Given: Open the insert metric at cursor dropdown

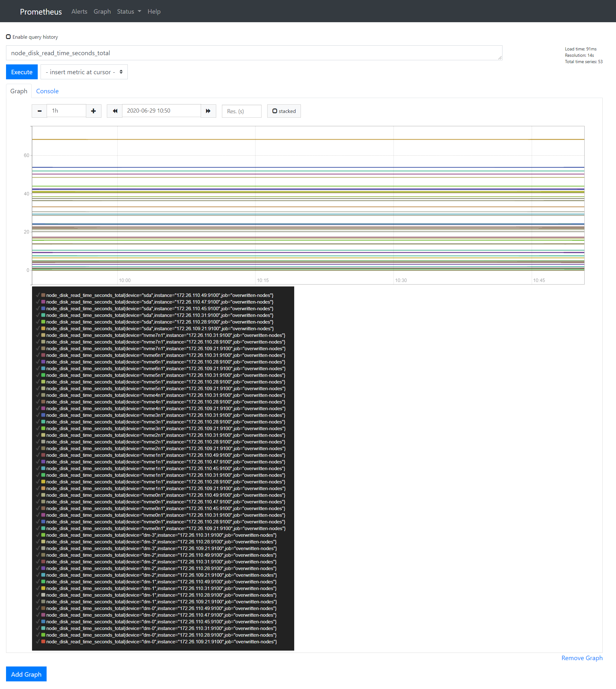Looking at the screenshot, I should [x=84, y=72].
